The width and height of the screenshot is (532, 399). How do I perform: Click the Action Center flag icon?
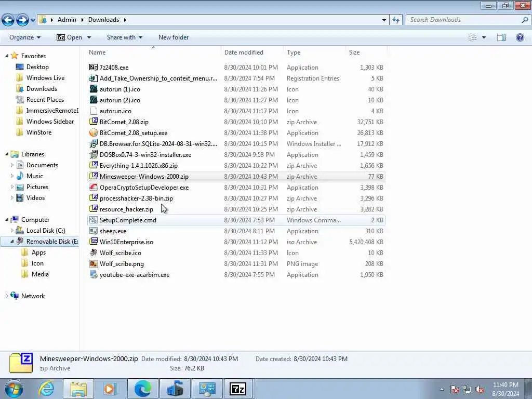click(x=455, y=390)
